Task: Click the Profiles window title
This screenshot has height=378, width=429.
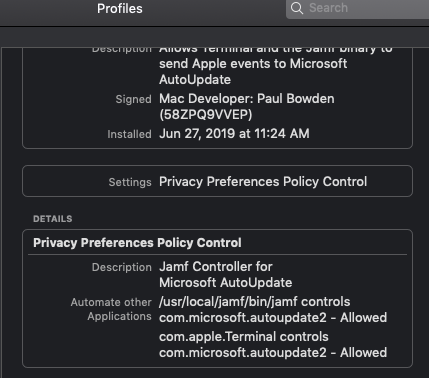Action: click(120, 9)
